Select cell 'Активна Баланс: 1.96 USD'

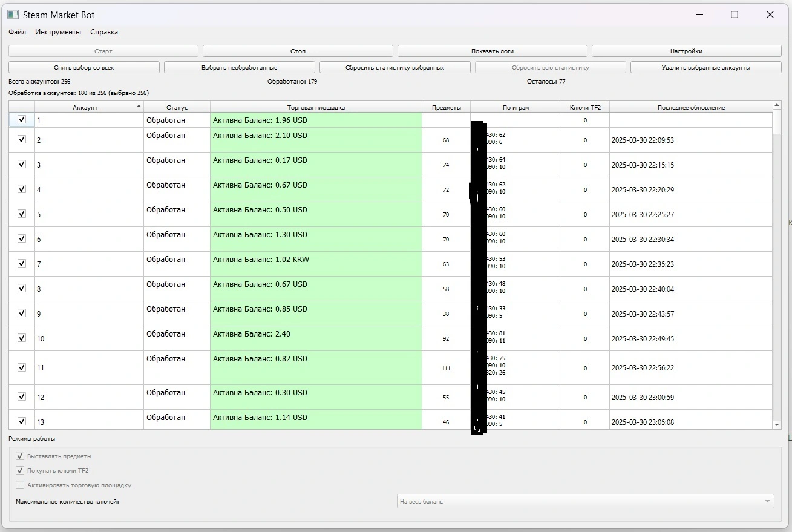coord(316,120)
